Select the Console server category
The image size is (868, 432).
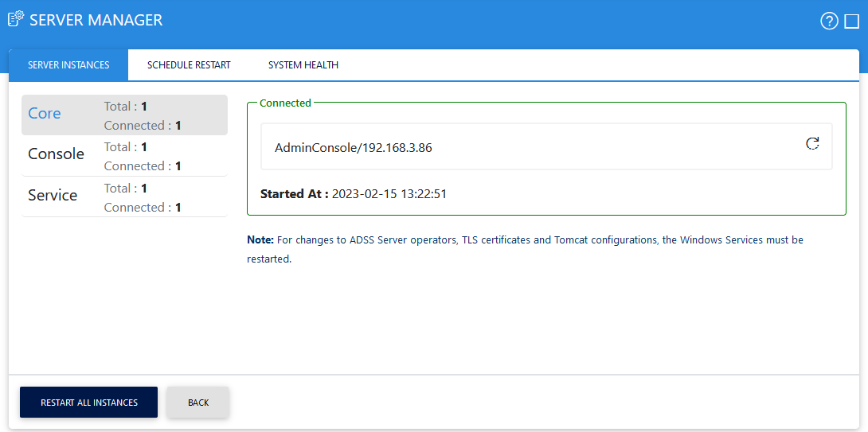coord(56,154)
